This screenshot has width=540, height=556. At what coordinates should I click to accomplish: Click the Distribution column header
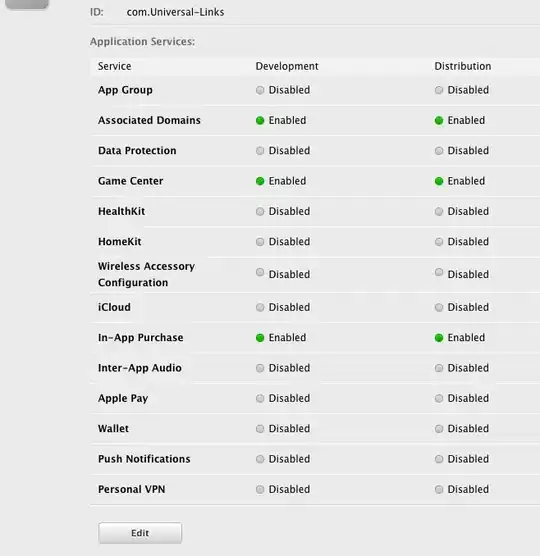point(463,66)
